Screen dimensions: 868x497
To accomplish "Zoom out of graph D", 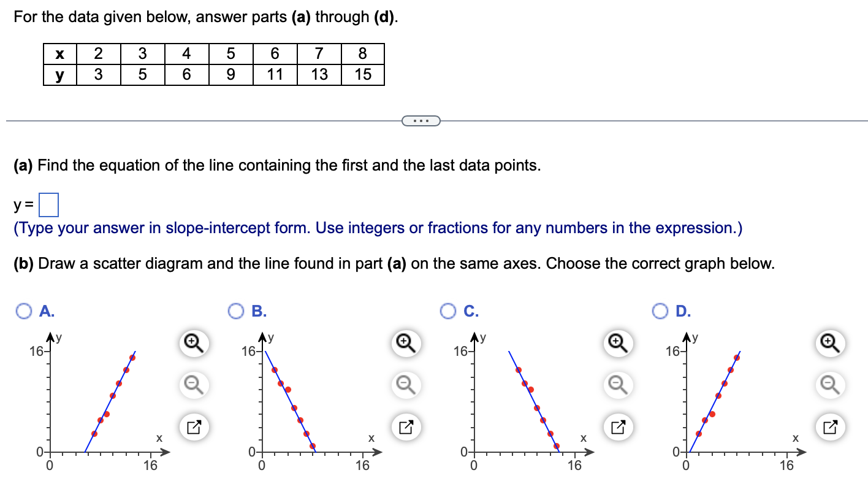I will pyautogui.click(x=829, y=385).
